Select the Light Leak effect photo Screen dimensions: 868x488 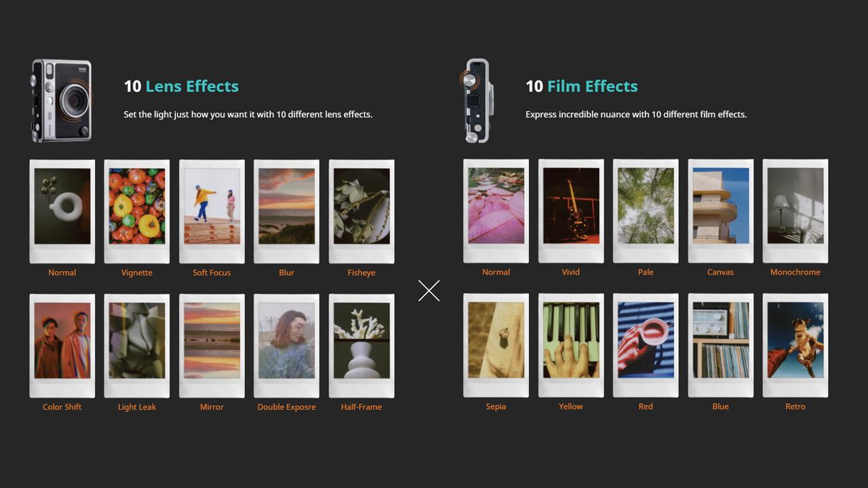click(x=137, y=346)
